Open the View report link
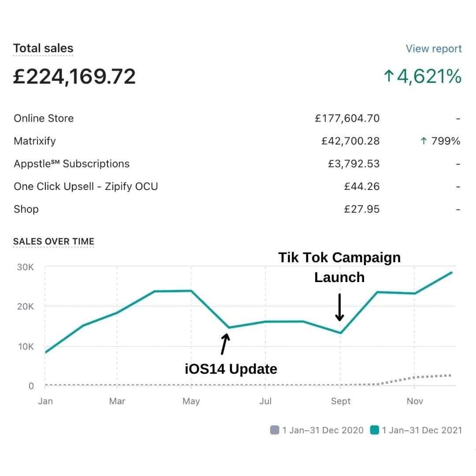This screenshot has height=476, width=476. point(434,49)
